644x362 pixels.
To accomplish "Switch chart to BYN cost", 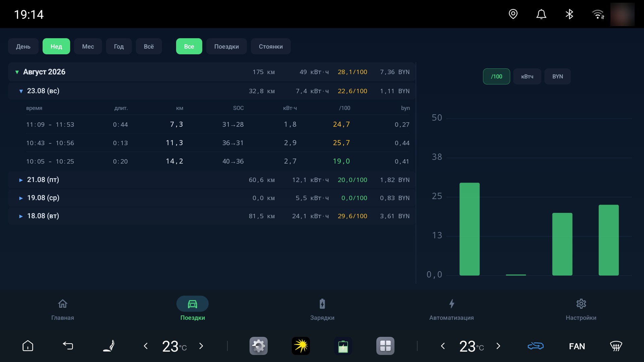I will click(x=557, y=76).
